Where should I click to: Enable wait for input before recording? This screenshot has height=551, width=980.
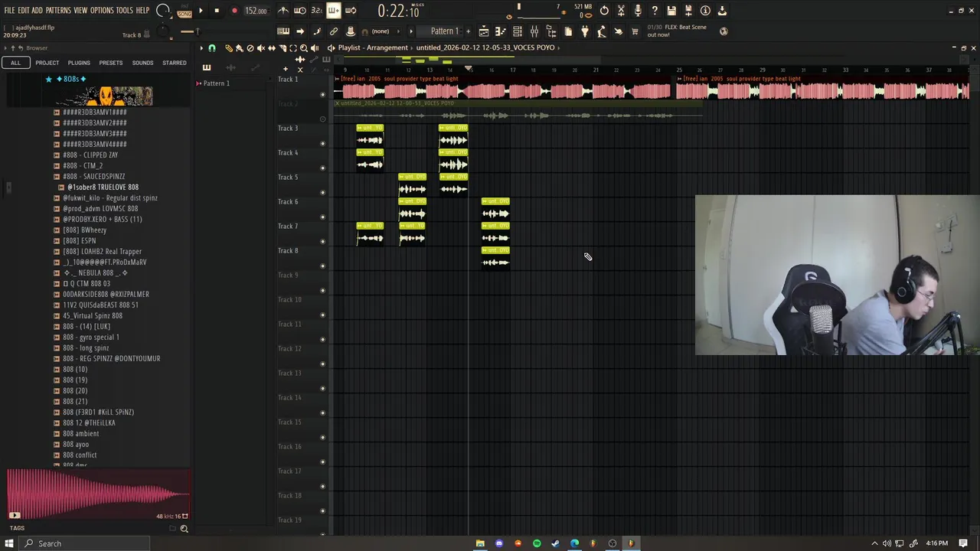tap(300, 11)
